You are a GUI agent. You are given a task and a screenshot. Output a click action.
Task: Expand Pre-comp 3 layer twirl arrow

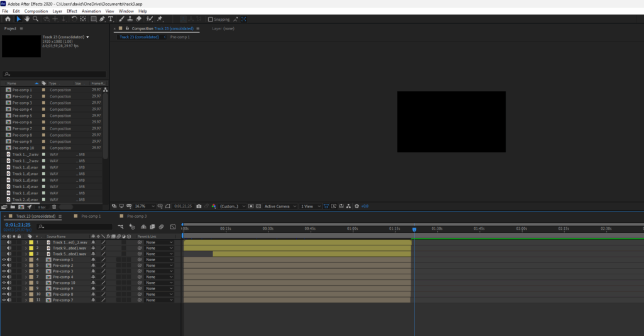(26, 271)
